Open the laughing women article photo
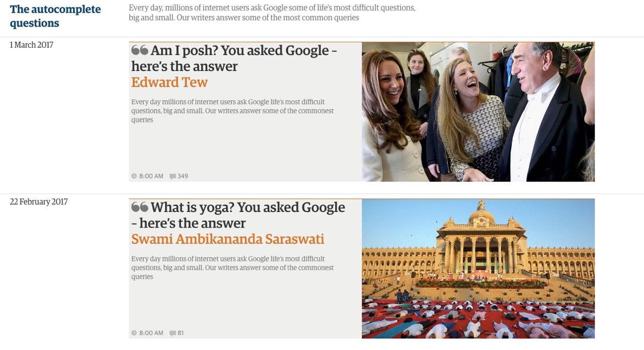The height and width of the screenshot is (350, 644). tap(478, 112)
